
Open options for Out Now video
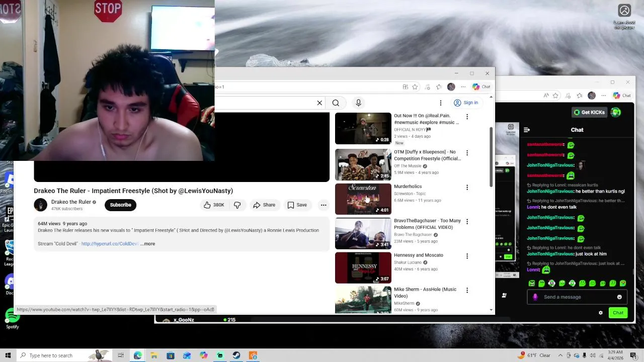pyautogui.click(x=467, y=117)
